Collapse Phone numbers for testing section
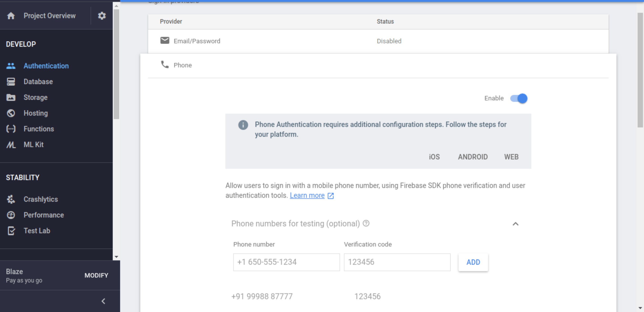 (x=515, y=224)
